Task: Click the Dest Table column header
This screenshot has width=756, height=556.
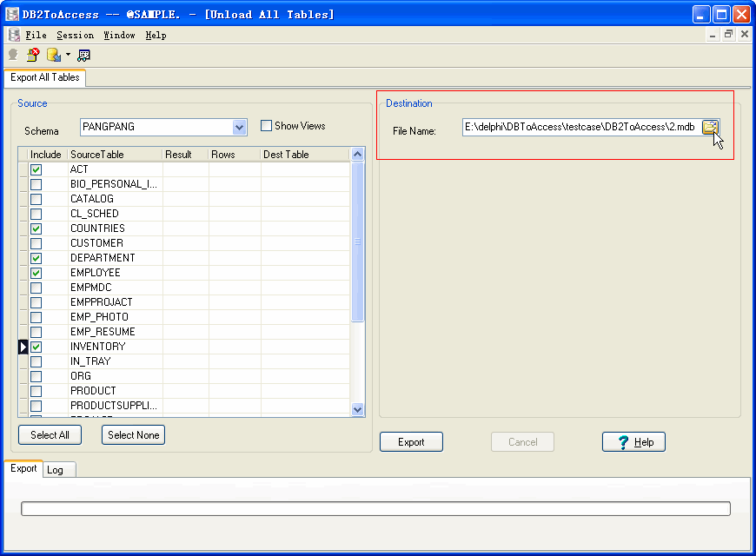Action: tap(305, 155)
